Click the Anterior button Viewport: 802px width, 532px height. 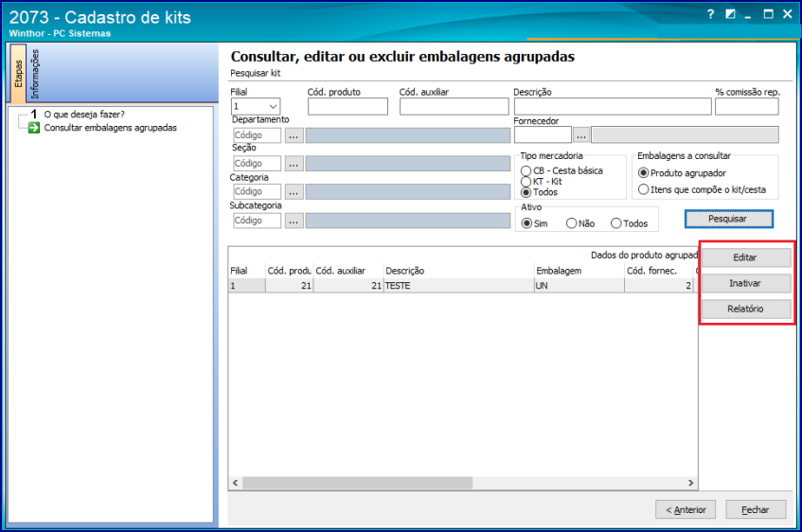pos(686,509)
